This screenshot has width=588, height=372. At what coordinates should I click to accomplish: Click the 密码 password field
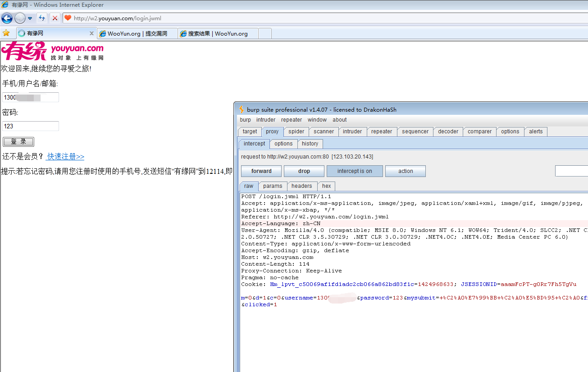coord(31,126)
